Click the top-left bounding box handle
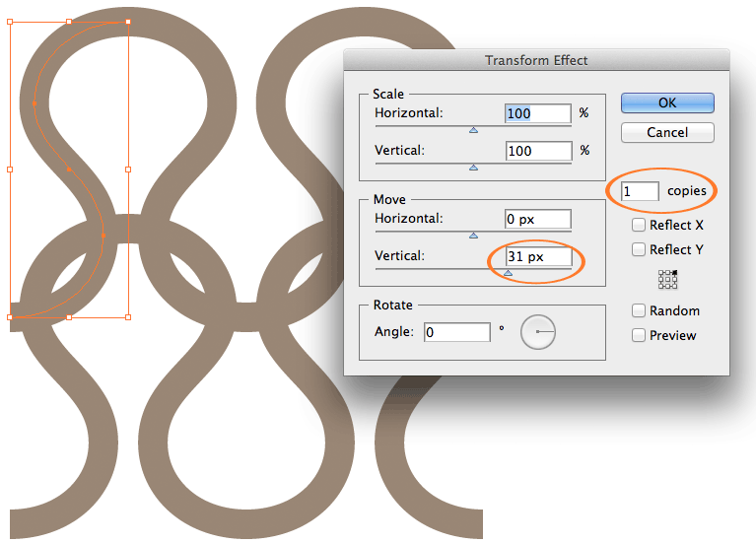The width and height of the screenshot is (756, 544). click(10, 22)
